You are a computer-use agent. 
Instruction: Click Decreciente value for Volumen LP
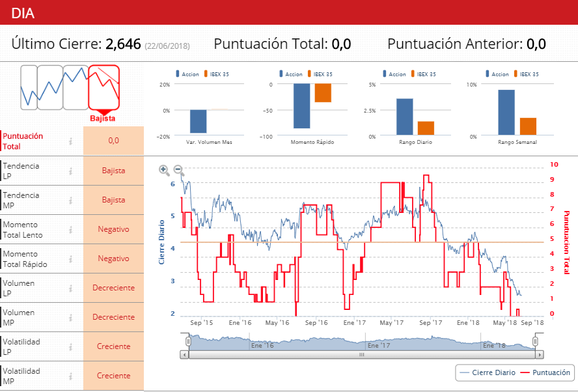113,288
